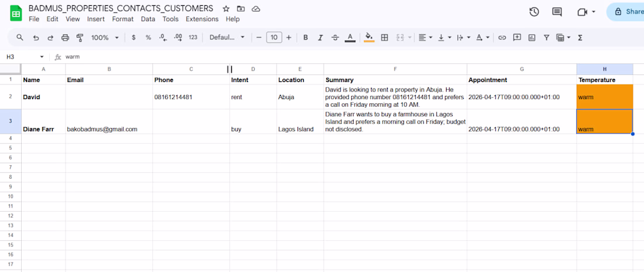Add a comment from toolbar
Image resolution: width=644 pixels, height=272 pixels.
[x=517, y=38]
